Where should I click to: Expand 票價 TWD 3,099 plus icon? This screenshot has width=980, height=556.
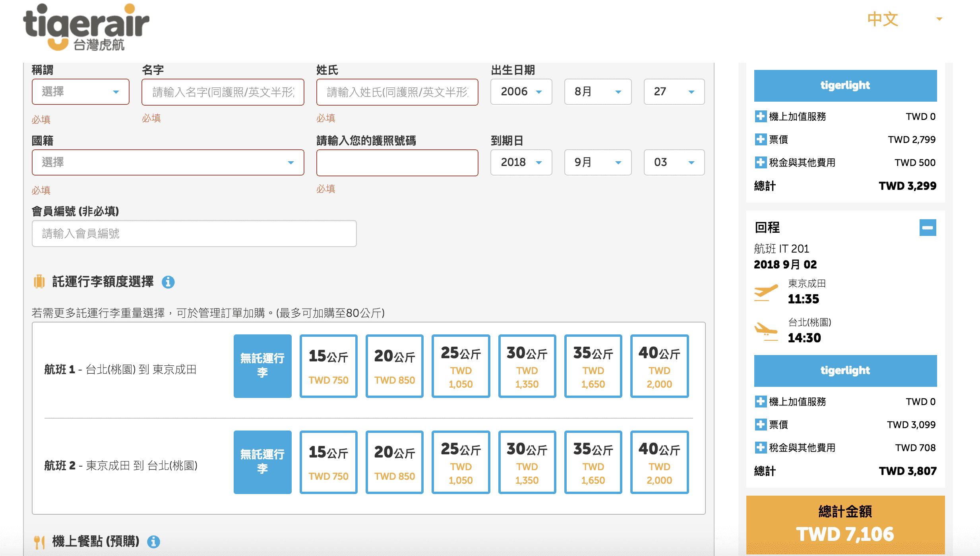coord(760,425)
